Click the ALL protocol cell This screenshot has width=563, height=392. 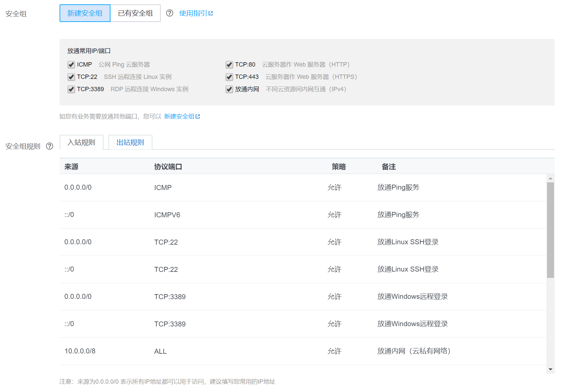pyautogui.click(x=160, y=351)
